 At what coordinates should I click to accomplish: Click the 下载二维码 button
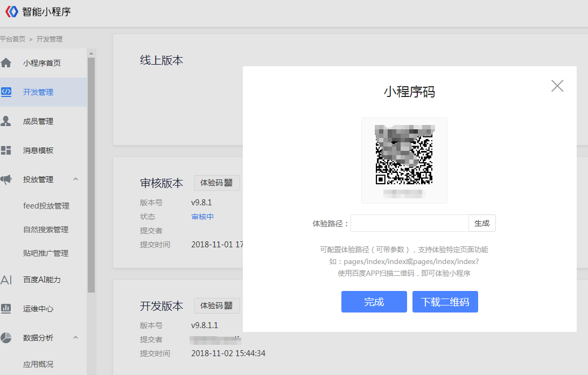[445, 302]
